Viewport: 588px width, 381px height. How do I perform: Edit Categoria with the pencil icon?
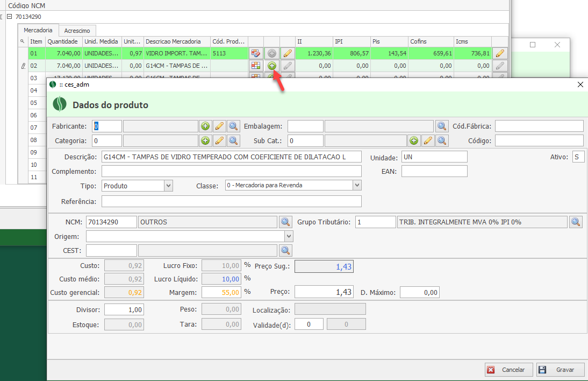[x=219, y=141]
